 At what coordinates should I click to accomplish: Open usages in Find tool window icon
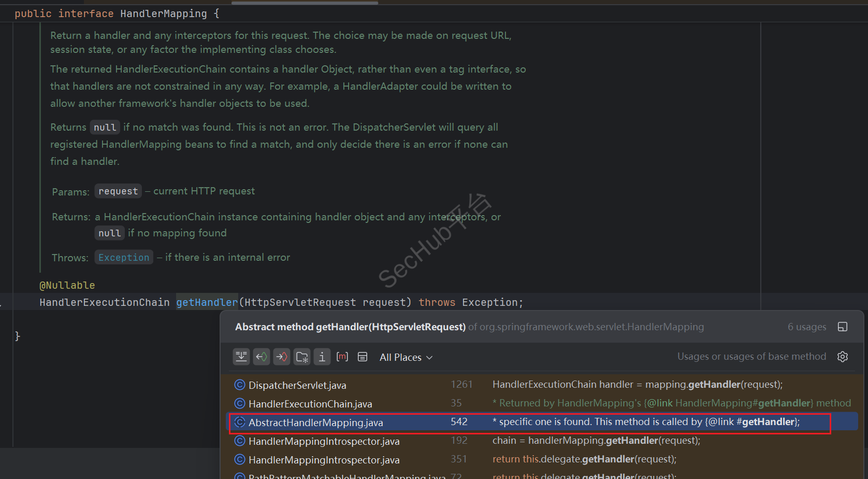[843, 327]
